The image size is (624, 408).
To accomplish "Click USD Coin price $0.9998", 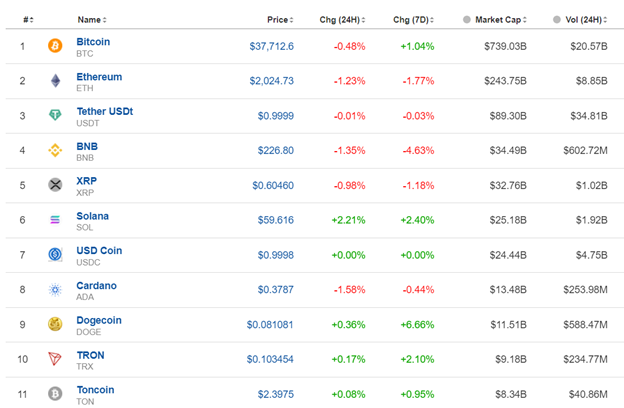I will 276,255.
